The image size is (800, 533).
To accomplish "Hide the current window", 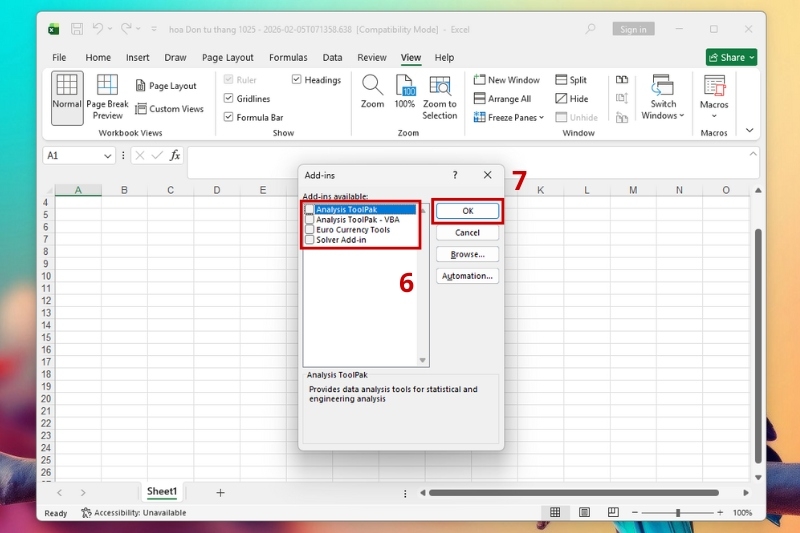I will [x=572, y=99].
